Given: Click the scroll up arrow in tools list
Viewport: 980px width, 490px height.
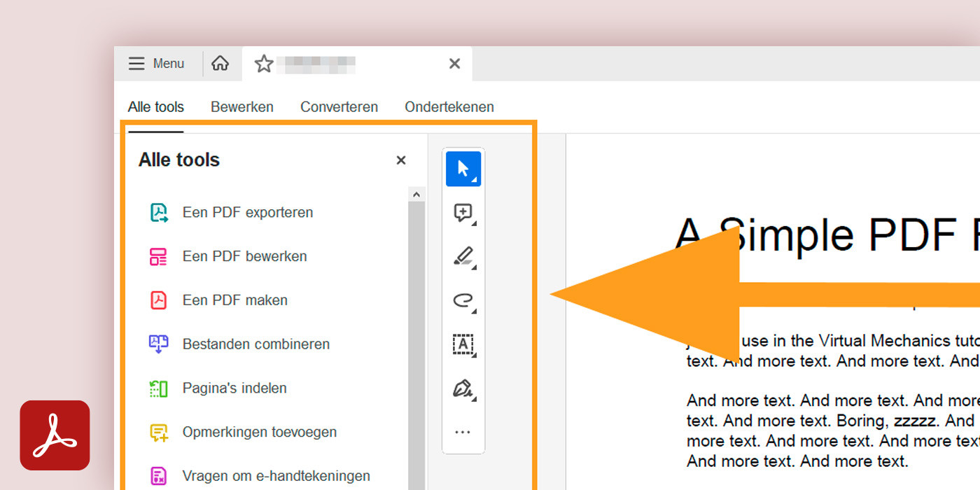Looking at the screenshot, I should 416,195.
